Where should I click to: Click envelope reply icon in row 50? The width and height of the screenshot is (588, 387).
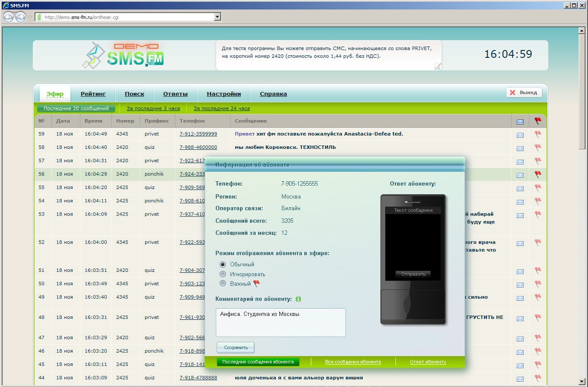[x=520, y=285]
